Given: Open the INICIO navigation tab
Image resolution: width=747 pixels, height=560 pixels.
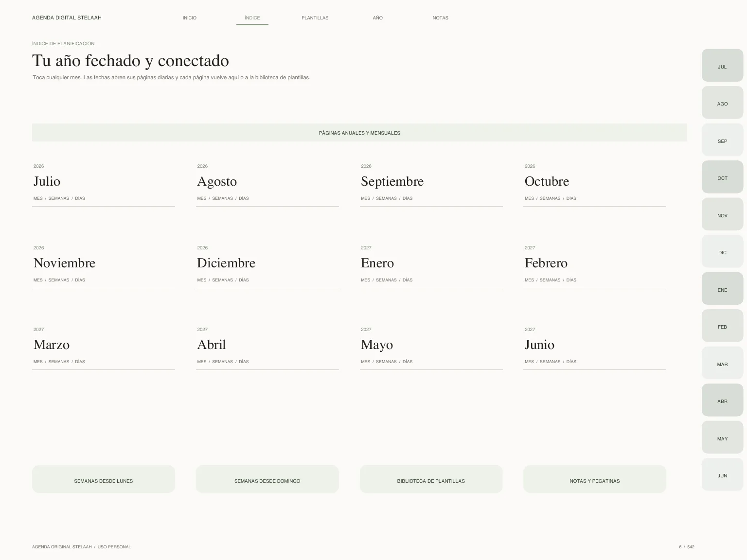Looking at the screenshot, I should tap(190, 18).
